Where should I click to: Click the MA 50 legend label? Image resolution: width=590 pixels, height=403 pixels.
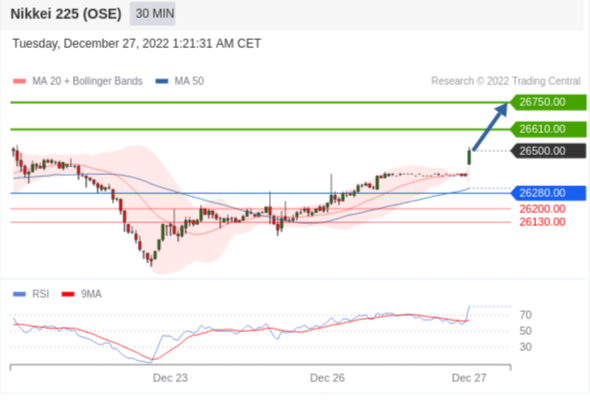point(189,81)
